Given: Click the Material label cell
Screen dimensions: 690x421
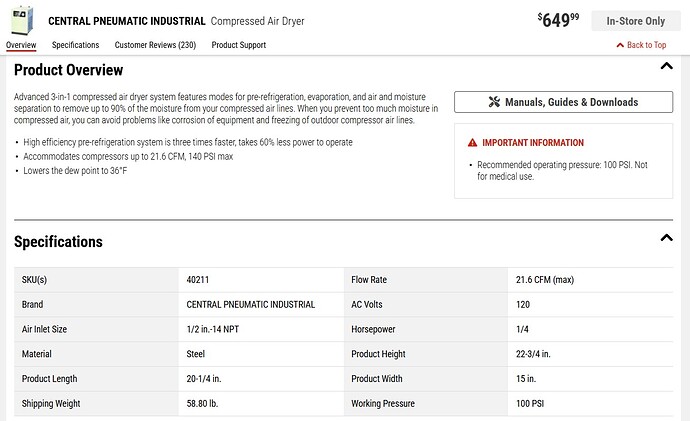Looking at the screenshot, I should tap(96, 354).
